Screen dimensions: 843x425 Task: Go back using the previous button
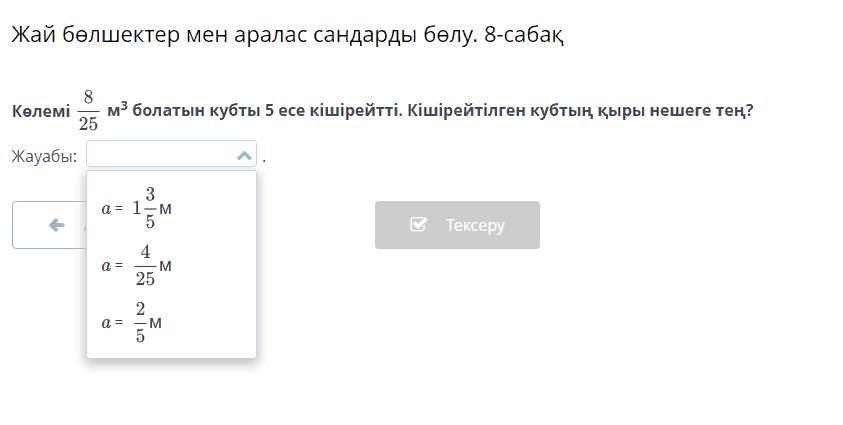point(50,225)
